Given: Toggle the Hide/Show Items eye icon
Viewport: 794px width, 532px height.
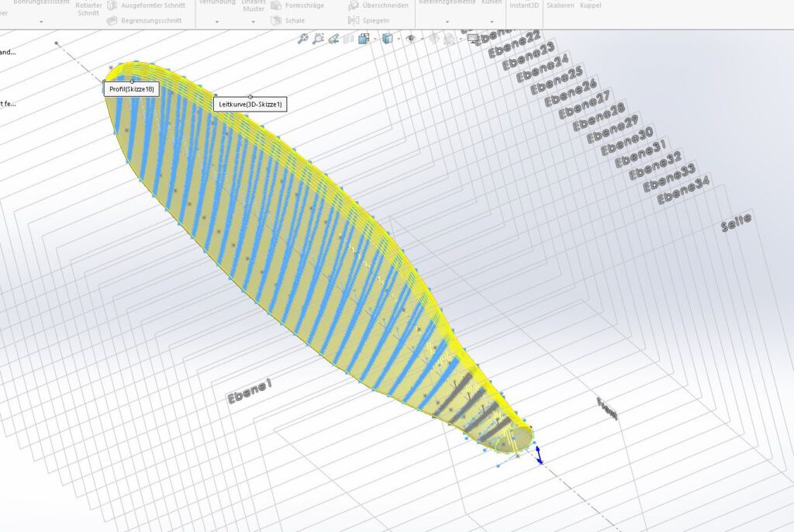Looking at the screenshot, I should 411,39.
